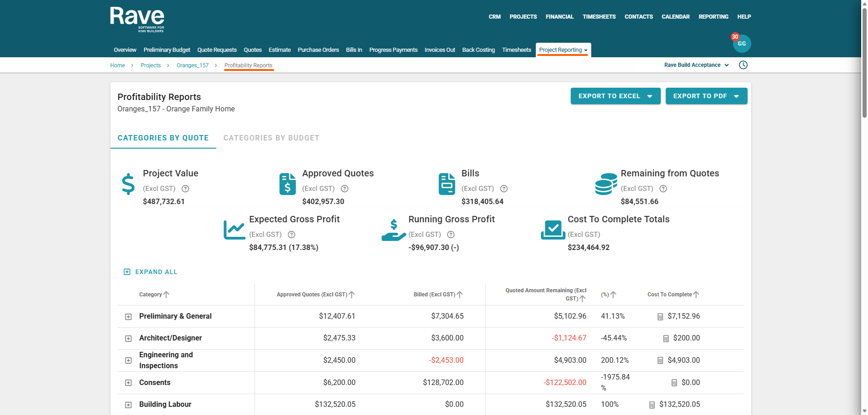Open the Export to PDF dropdown
868x415 pixels.
click(706, 96)
